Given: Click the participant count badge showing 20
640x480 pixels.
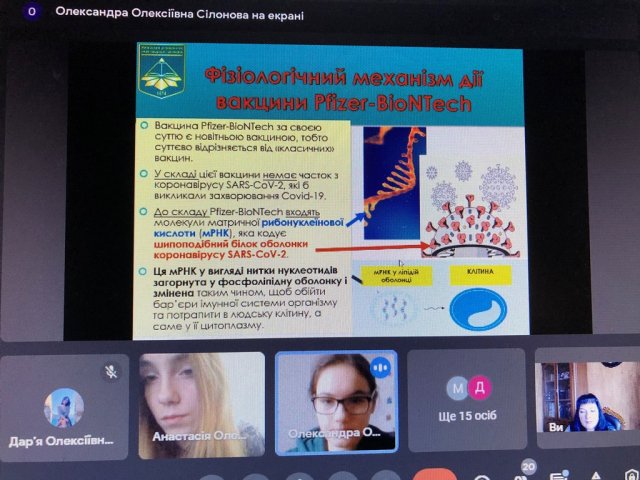Looking at the screenshot, I should point(529,466).
